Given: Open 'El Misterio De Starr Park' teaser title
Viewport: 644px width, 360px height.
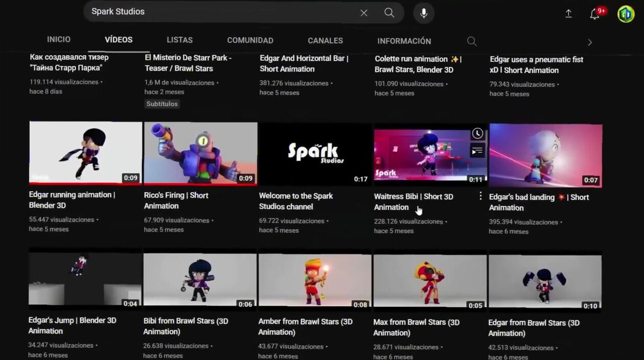Looking at the screenshot, I should click(188, 63).
